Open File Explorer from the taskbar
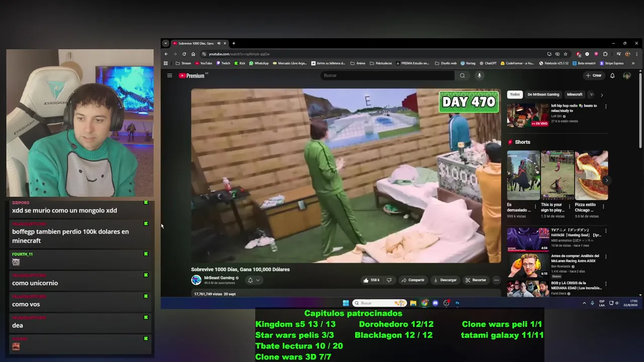644x362 pixels. tap(413, 303)
